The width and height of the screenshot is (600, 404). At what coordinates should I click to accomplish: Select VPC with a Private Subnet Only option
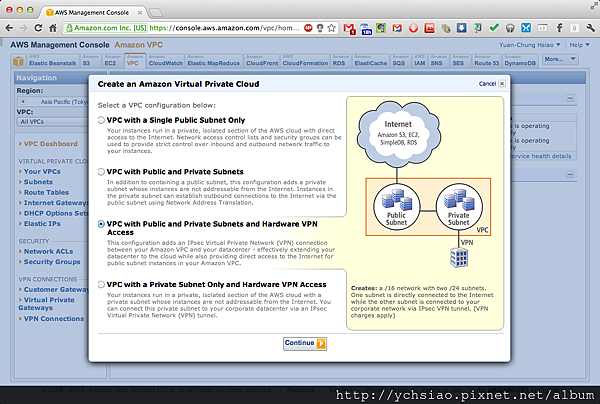click(101, 285)
